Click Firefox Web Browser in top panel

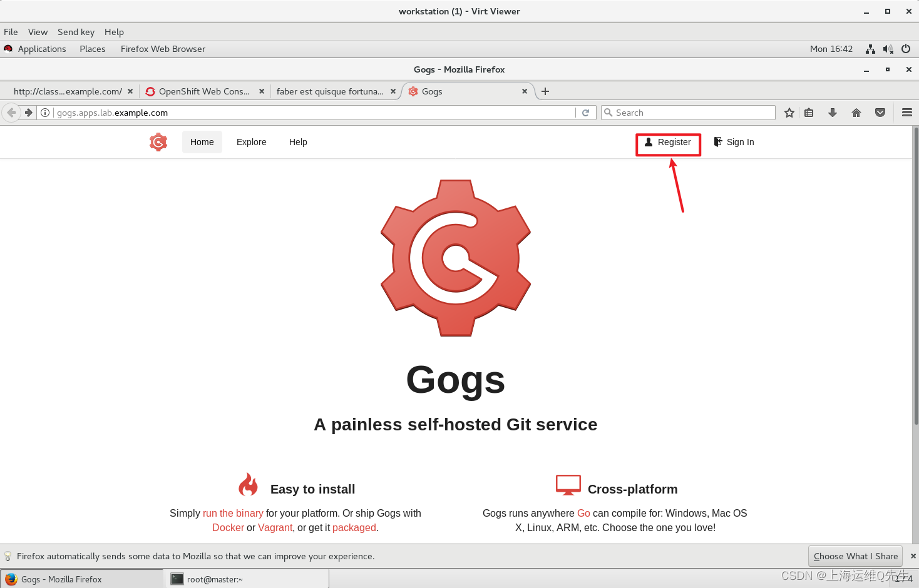(163, 49)
